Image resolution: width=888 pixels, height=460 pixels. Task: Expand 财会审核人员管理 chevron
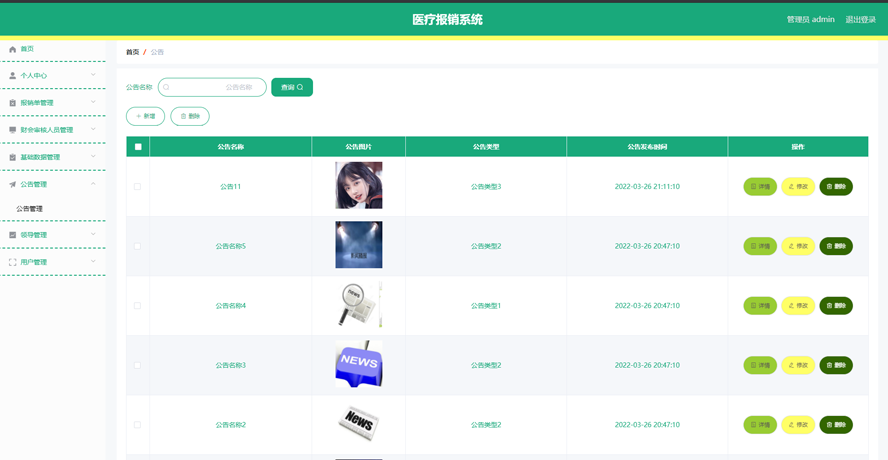tap(93, 129)
